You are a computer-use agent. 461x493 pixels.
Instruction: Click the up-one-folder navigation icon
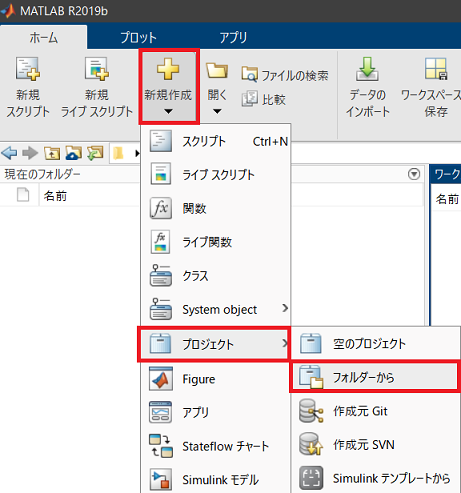point(52,153)
